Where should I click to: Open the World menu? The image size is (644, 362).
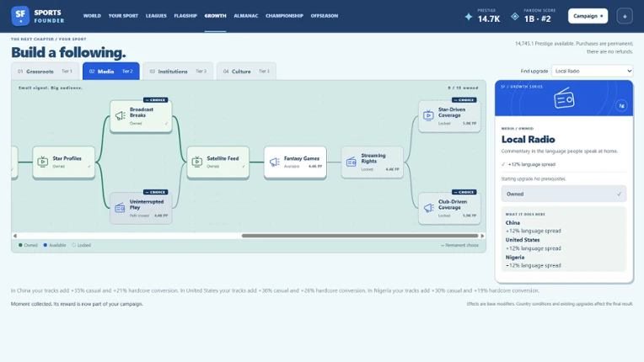click(x=92, y=16)
